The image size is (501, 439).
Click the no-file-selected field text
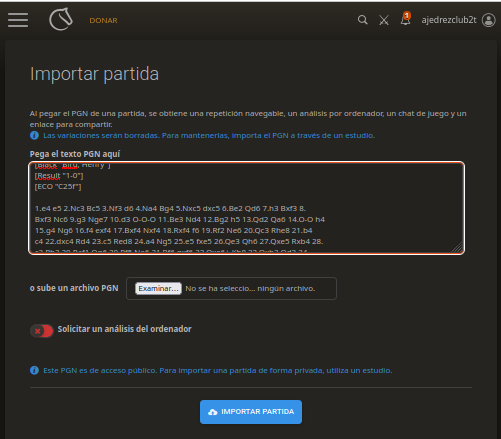pyautogui.click(x=250, y=288)
